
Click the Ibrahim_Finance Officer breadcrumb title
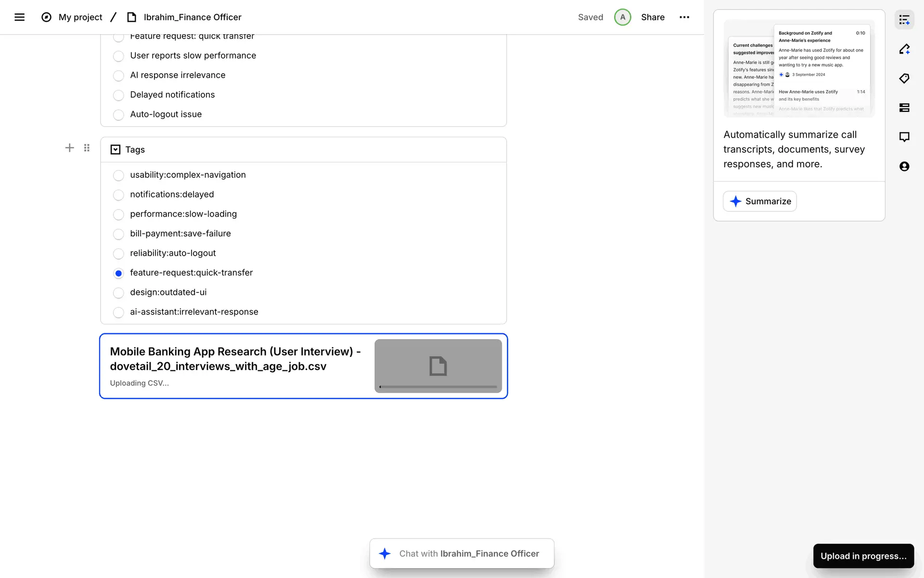[192, 17]
